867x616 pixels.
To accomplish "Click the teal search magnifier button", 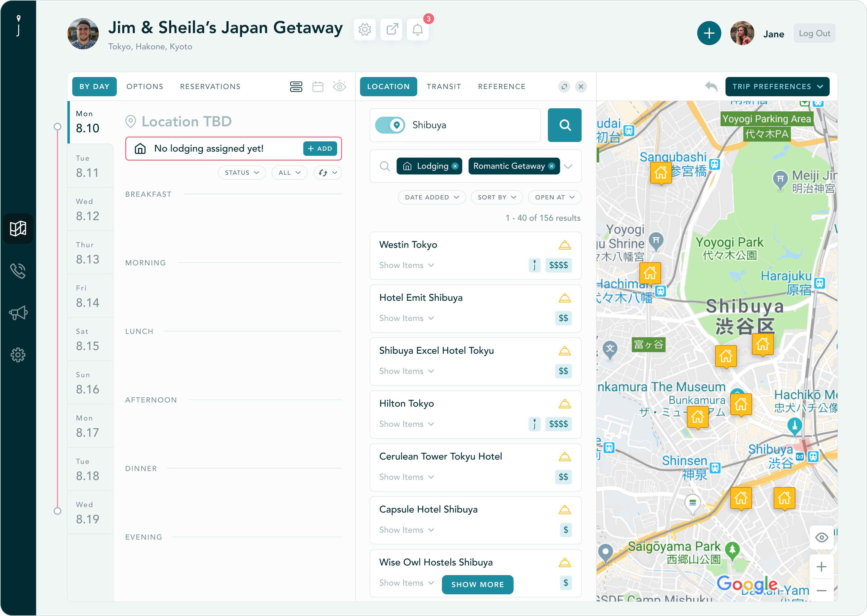I will tap(564, 125).
